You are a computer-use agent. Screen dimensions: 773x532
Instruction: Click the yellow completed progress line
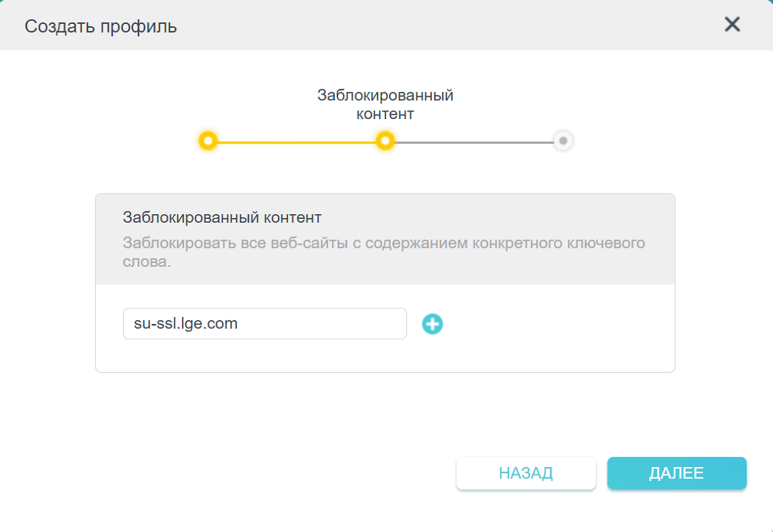pyautogui.click(x=297, y=142)
